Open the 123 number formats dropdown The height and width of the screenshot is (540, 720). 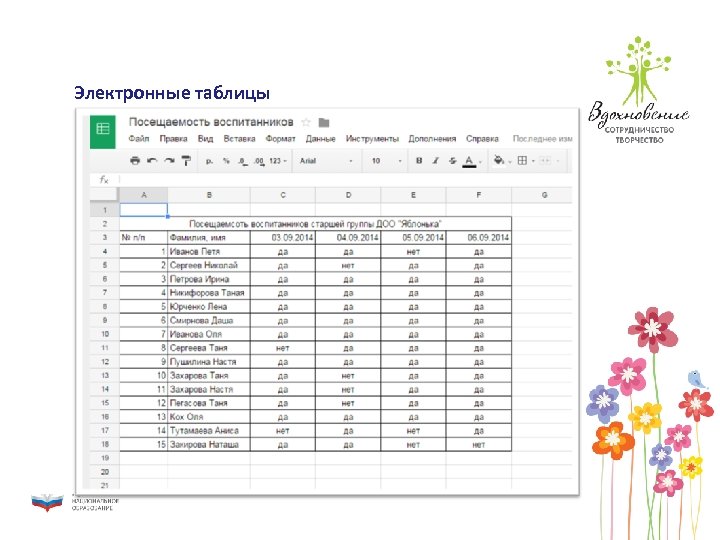(277, 161)
